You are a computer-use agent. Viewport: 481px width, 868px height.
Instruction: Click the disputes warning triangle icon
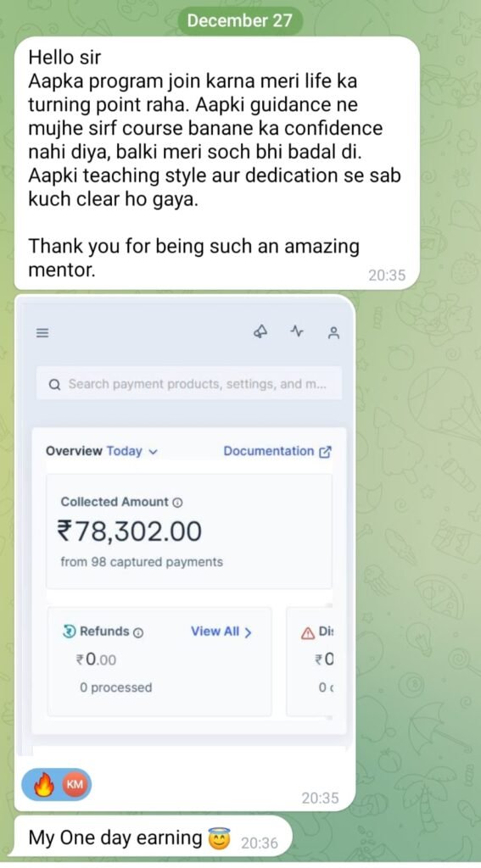308,632
